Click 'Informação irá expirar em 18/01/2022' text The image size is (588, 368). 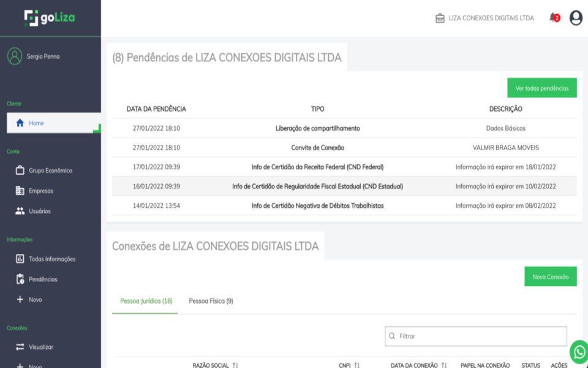[505, 167]
